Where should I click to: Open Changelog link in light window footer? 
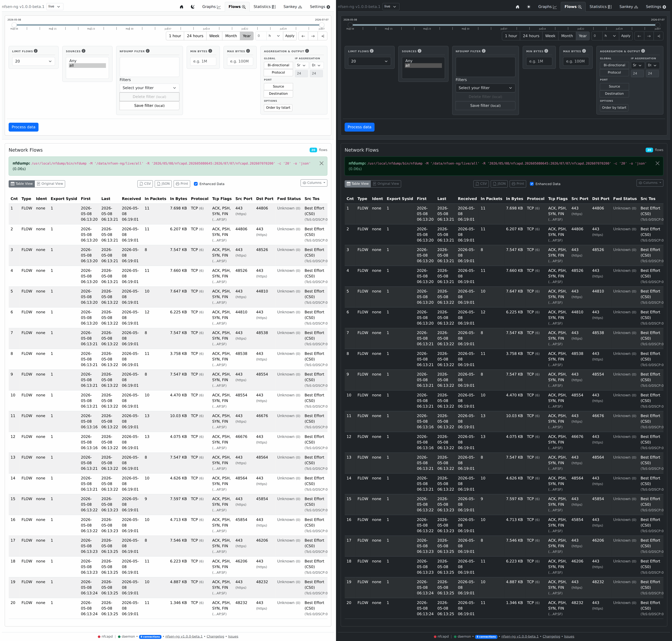215,636
